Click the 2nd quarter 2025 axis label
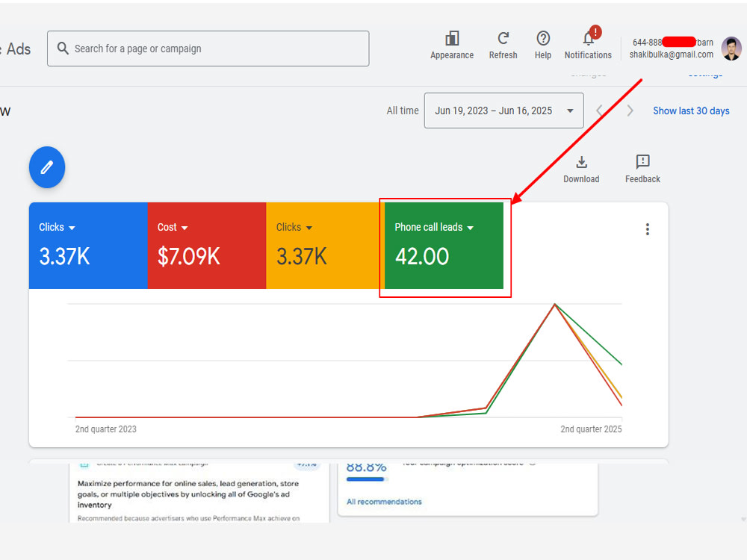 coord(591,429)
